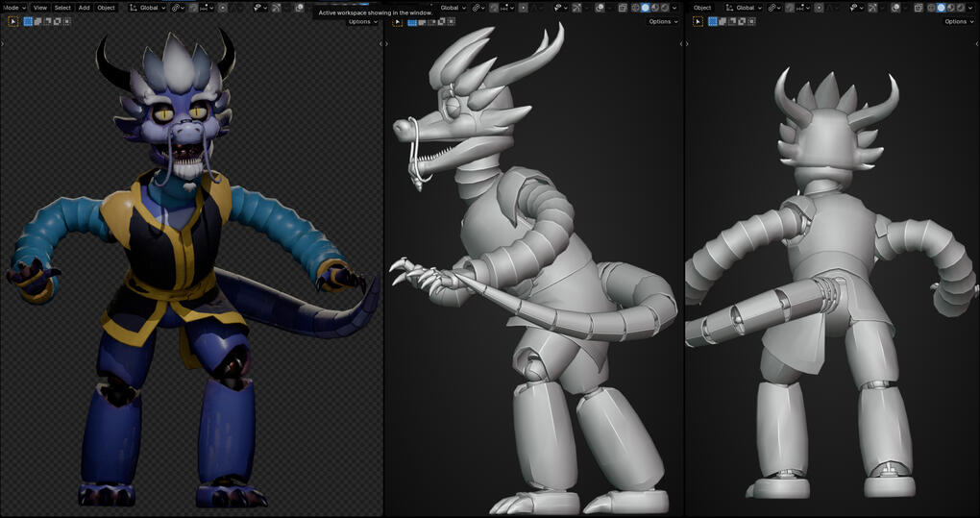This screenshot has height=518, width=980.
Task: Open Global transform orientation dropdown in right viewport
Action: tap(744, 8)
